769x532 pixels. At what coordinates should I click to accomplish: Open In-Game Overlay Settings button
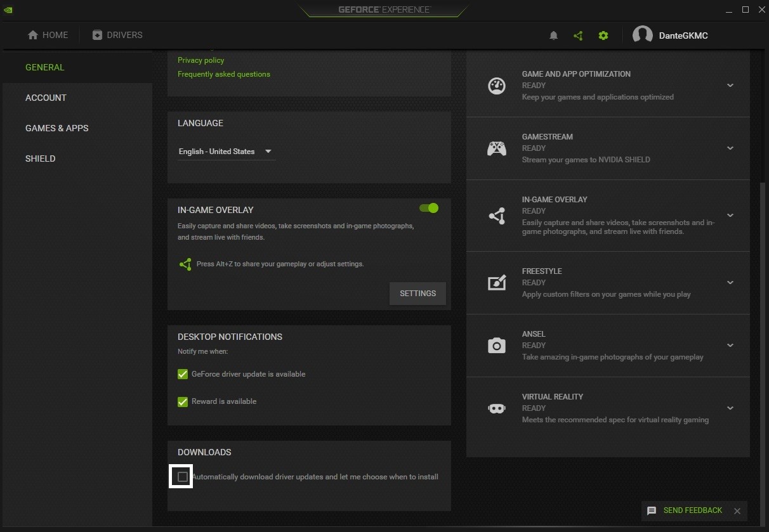tap(417, 294)
